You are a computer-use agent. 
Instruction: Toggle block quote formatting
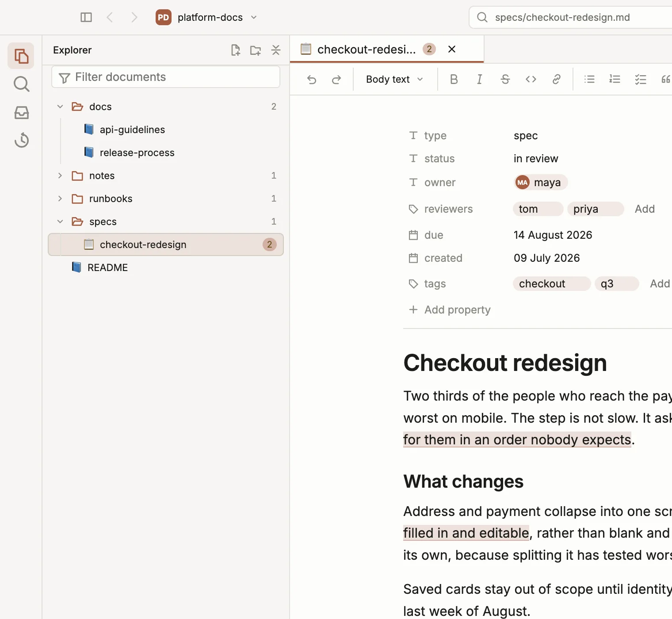(666, 79)
